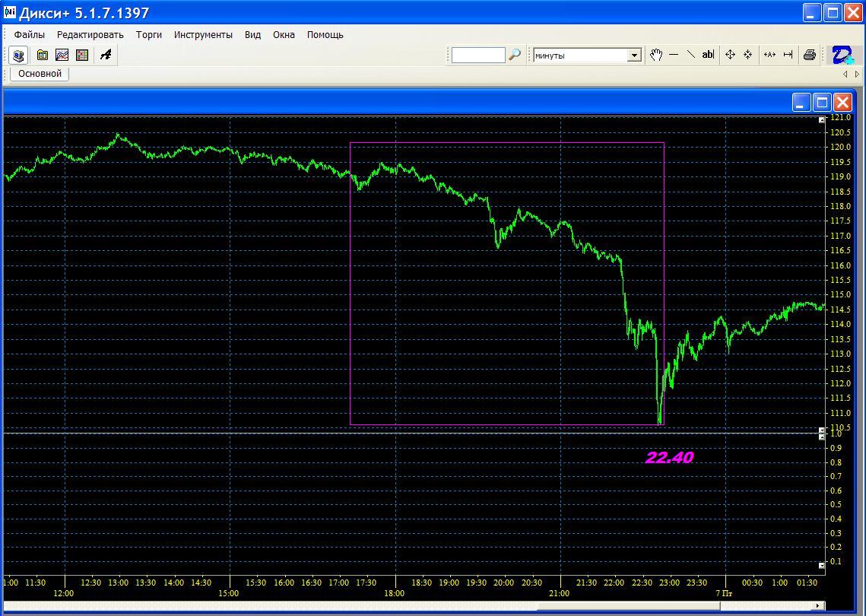
Task: Click the blue Dixi logo icon
Action: coord(842,56)
